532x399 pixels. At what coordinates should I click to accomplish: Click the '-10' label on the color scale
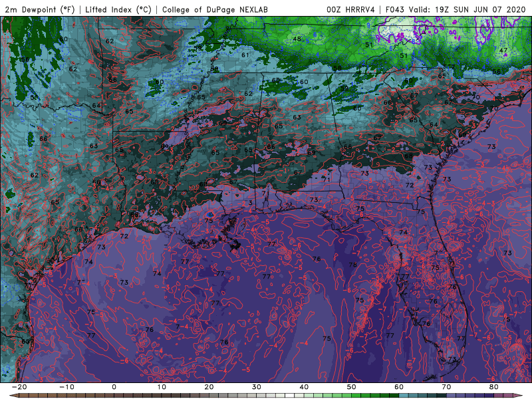66,387
